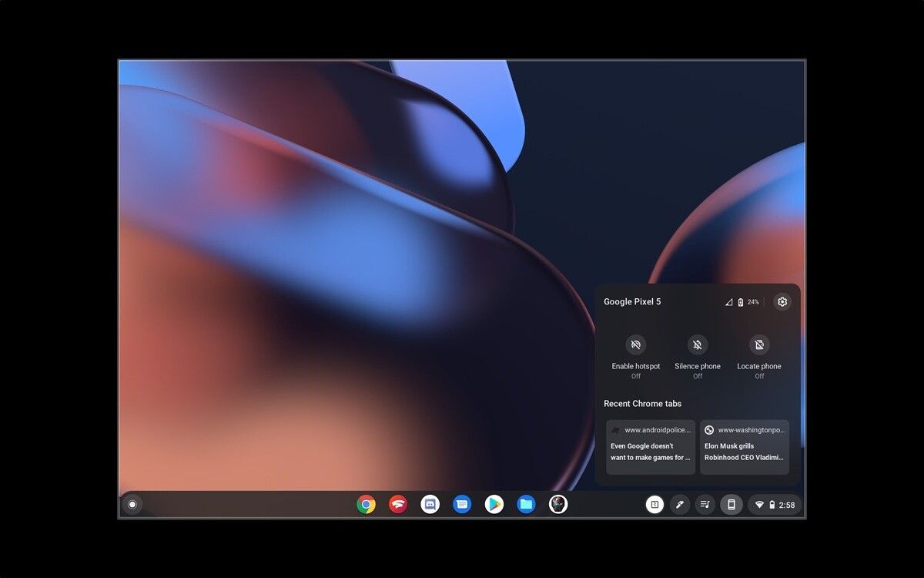924x578 pixels.
Task: Click the phone battery 24% indicator
Action: click(x=748, y=302)
